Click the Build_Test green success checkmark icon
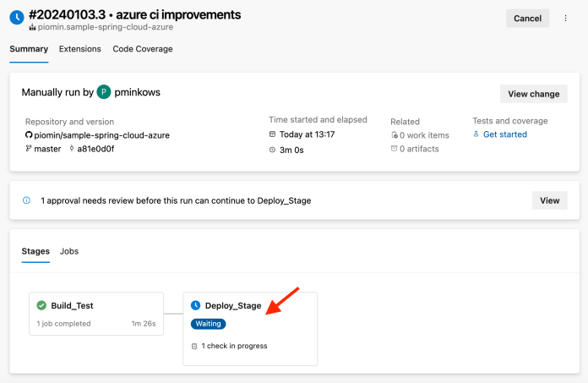 click(x=41, y=305)
